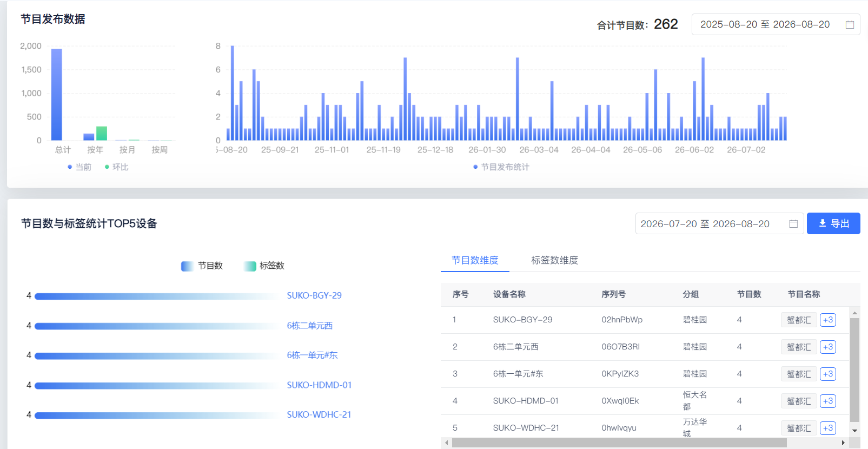This screenshot has height=449, width=868.
Task: Click 蟹都汇 tag in SUKO-BGY-29 row
Action: point(799,320)
